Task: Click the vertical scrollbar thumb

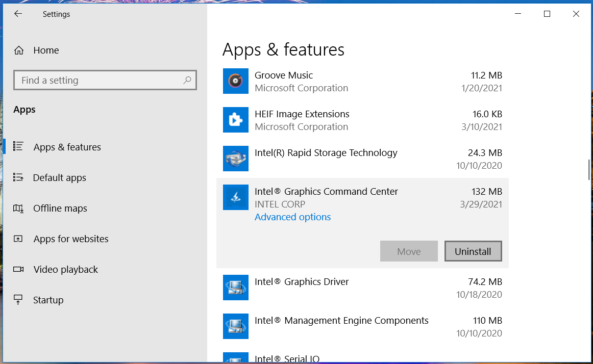Action: pyautogui.click(x=589, y=170)
